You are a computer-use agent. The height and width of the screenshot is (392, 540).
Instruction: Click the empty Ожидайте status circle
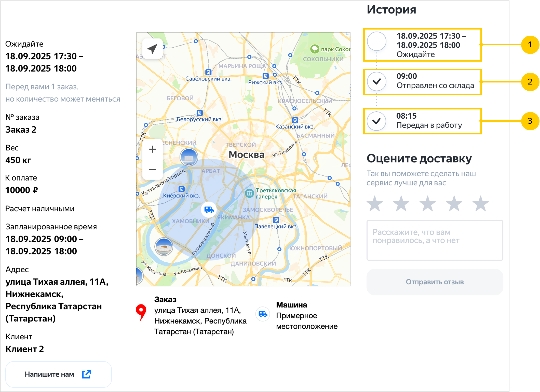(x=377, y=41)
